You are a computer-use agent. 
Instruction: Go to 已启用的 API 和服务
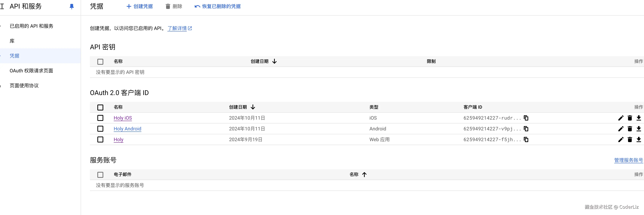(31, 26)
